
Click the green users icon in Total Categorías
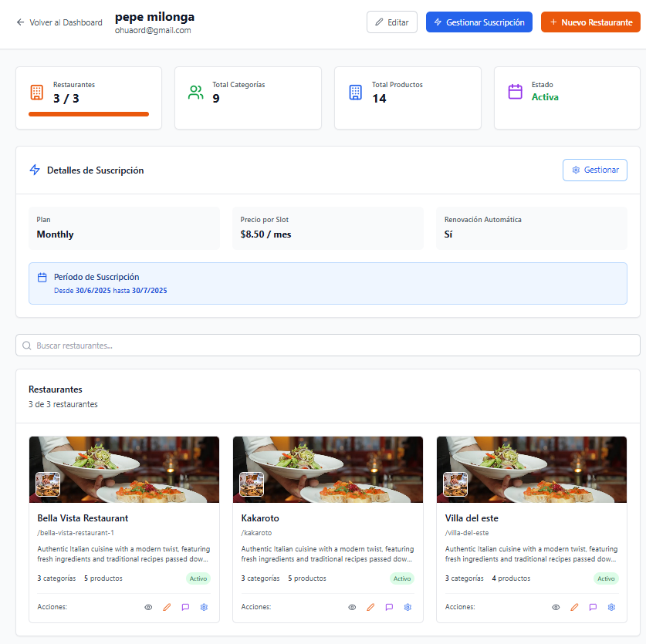pyautogui.click(x=196, y=93)
